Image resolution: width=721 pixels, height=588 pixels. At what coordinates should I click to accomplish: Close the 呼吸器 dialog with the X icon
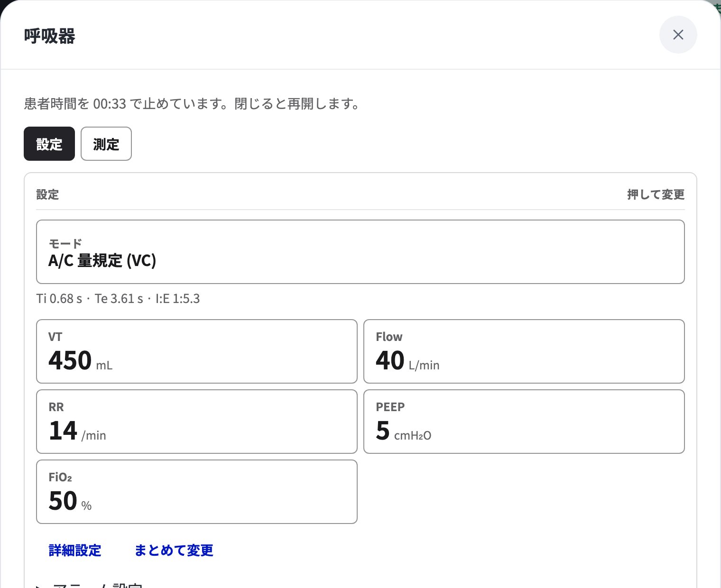678,35
